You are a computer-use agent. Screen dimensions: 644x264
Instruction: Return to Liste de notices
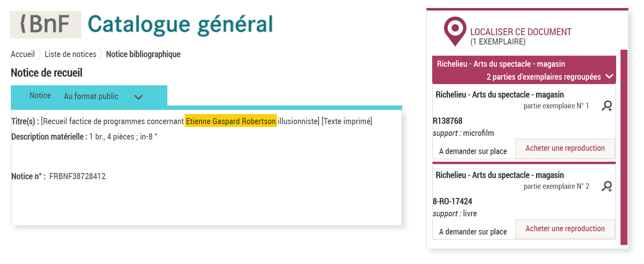pyautogui.click(x=70, y=54)
